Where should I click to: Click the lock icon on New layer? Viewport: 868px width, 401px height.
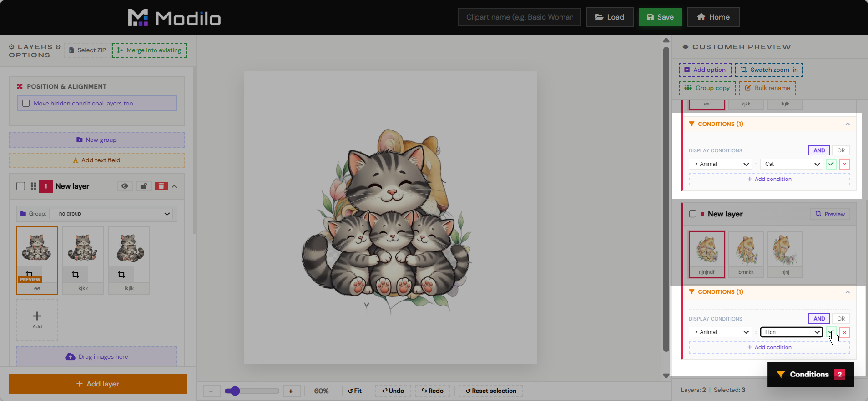click(x=144, y=186)
